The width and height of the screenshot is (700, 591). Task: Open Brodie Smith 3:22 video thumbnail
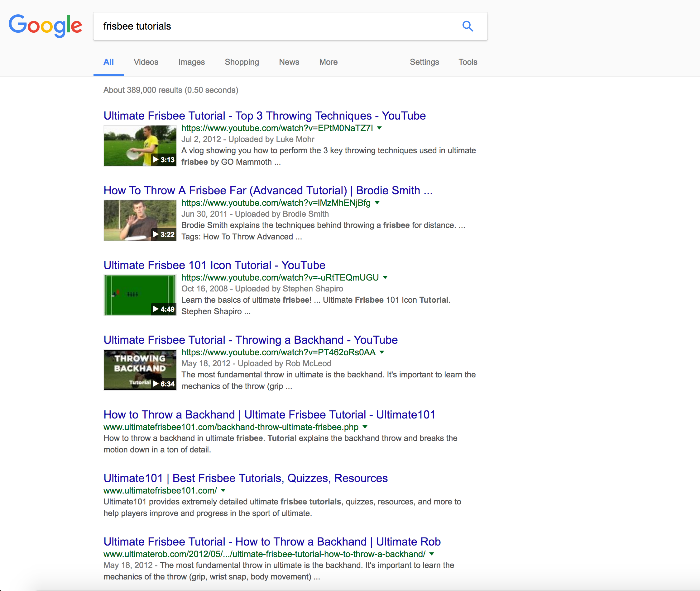[x=140, y=220]
